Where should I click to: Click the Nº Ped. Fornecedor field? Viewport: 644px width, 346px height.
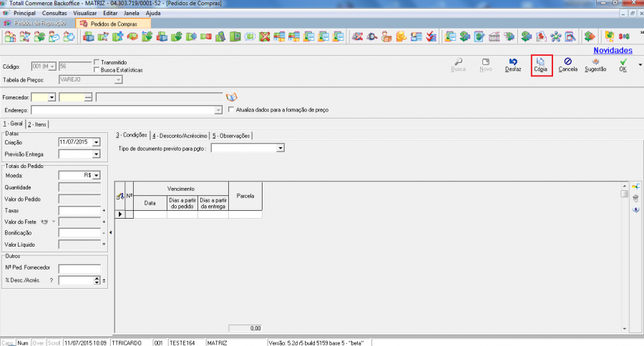pos(79,268)
